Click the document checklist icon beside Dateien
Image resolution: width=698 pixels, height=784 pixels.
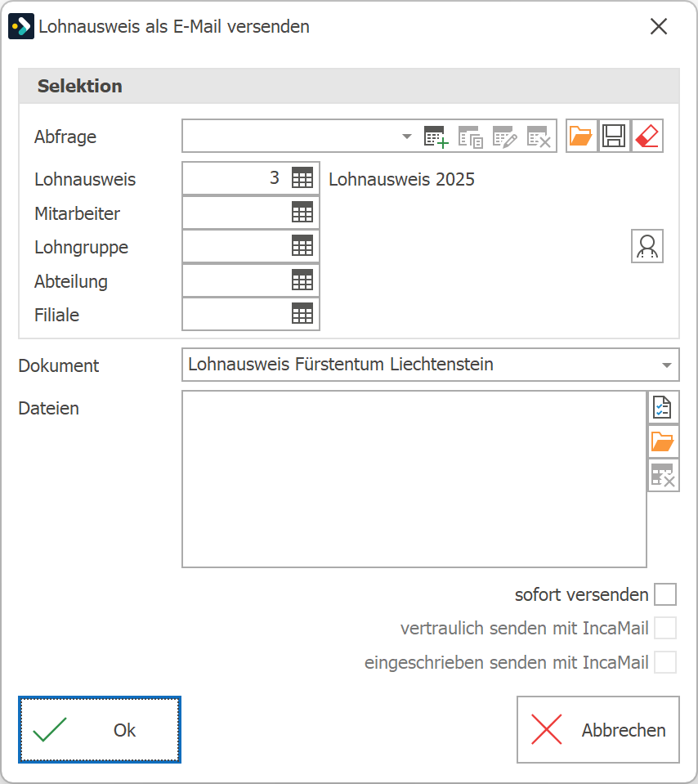click(663, 407)
